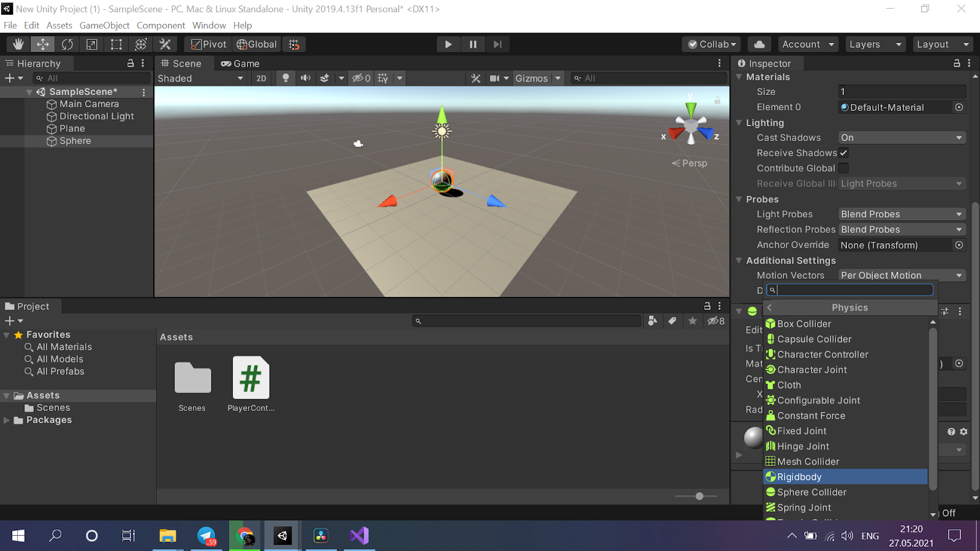This screenshot has width=980, height=551.
Task: Toggle scene grid visibility icon
Action: [x=383, y=78]
